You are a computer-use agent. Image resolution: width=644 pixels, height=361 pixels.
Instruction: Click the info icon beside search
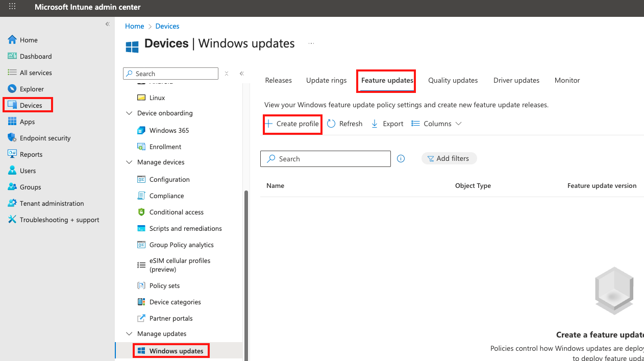401,159
